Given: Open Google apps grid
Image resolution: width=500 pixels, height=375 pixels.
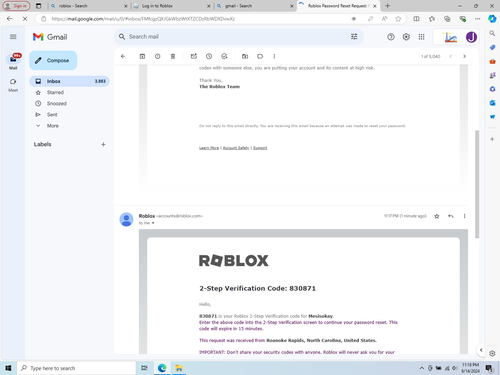Looking at the screenshot, I should (x=421, y=37).
